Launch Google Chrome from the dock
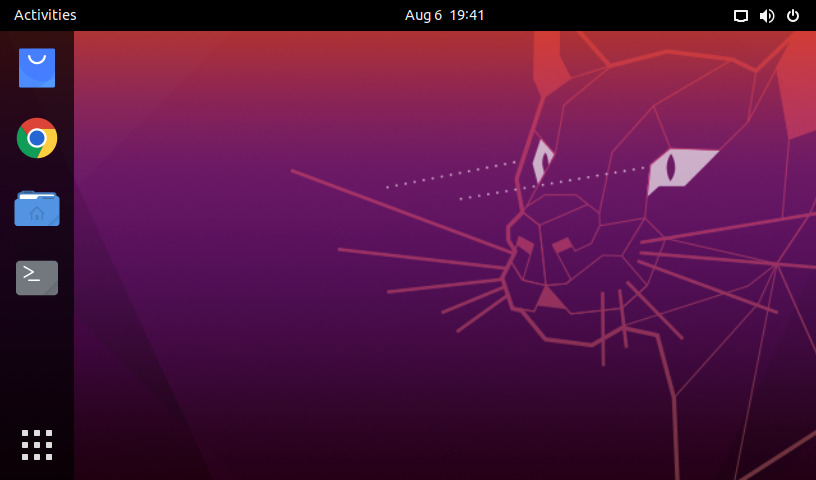 (37, 138)
